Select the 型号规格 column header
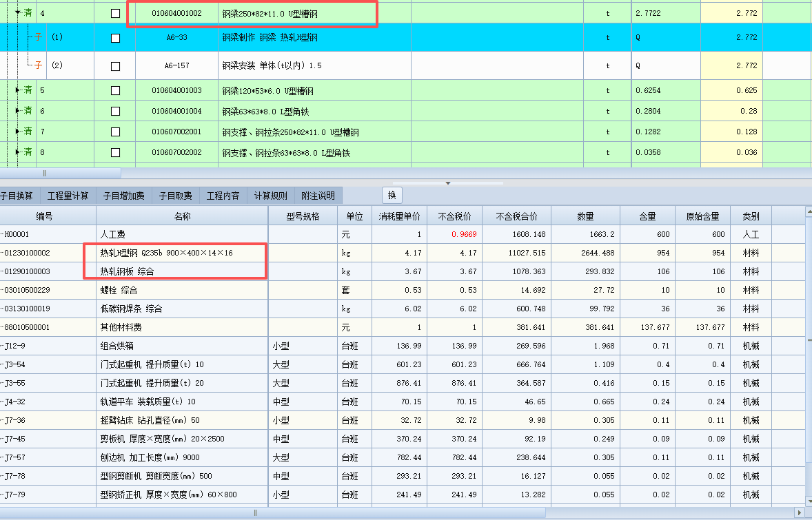 303,216
